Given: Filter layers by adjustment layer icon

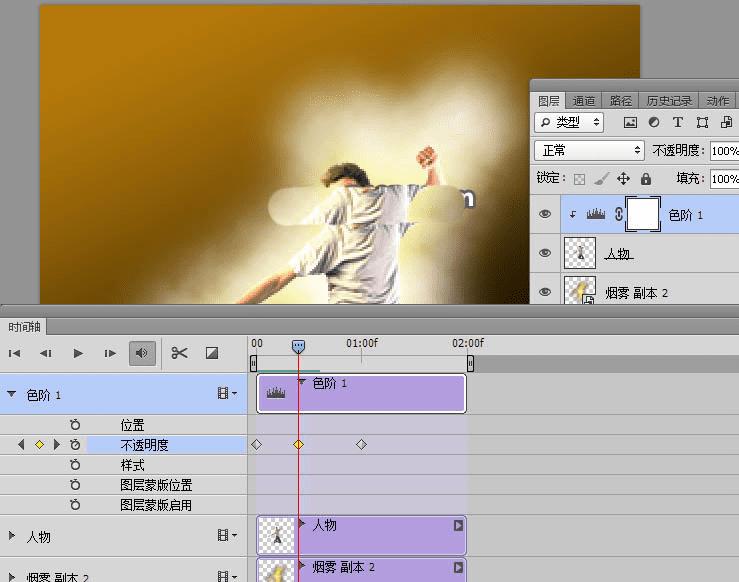Looking at the screenshot, I should point(654,123).
